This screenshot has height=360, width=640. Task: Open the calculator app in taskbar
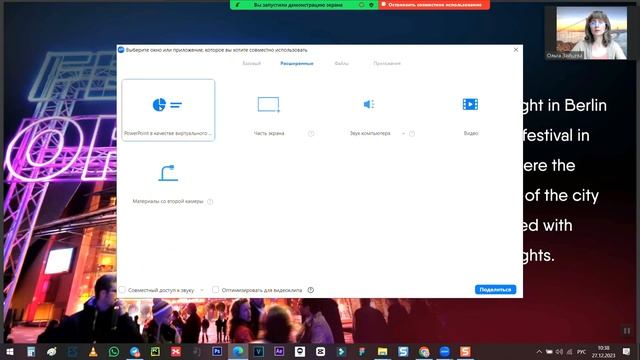[x=31, y=351]
